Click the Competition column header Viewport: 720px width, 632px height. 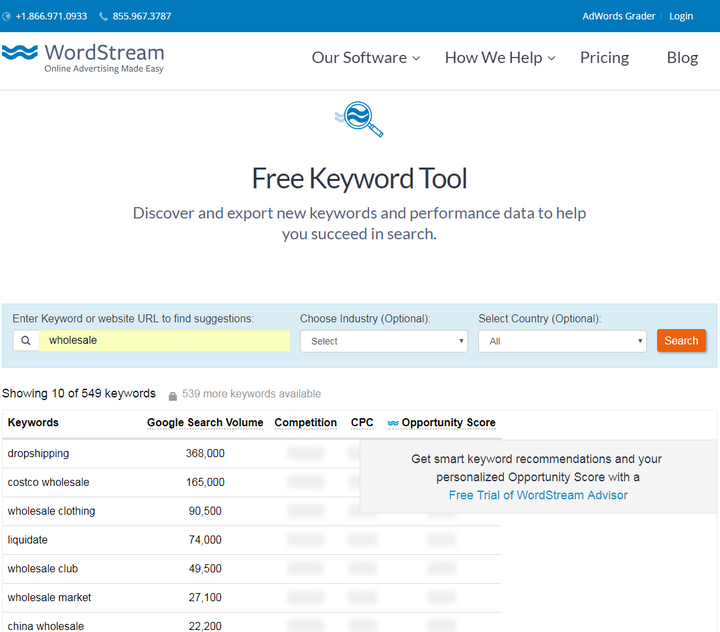305,423
